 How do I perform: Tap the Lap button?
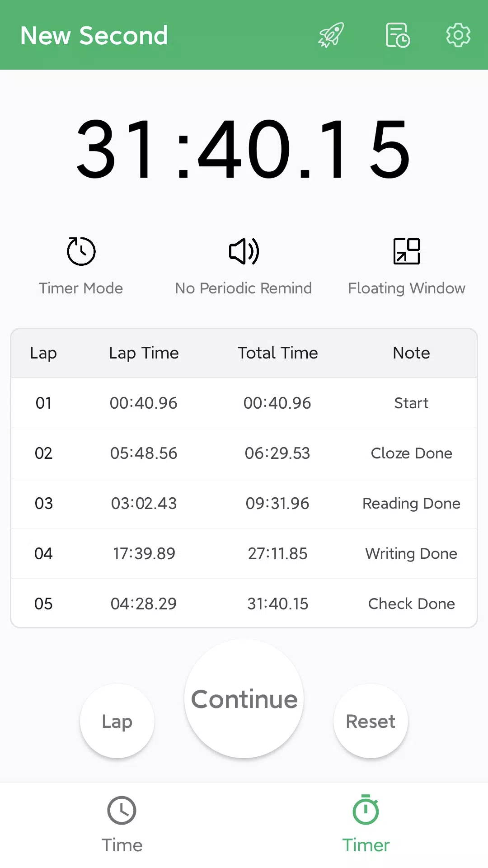(x=117, y=721)
